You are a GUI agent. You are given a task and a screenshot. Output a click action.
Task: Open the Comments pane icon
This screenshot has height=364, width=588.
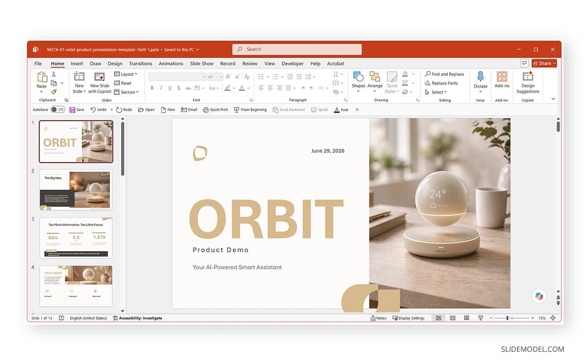click(x=524, y=63)
